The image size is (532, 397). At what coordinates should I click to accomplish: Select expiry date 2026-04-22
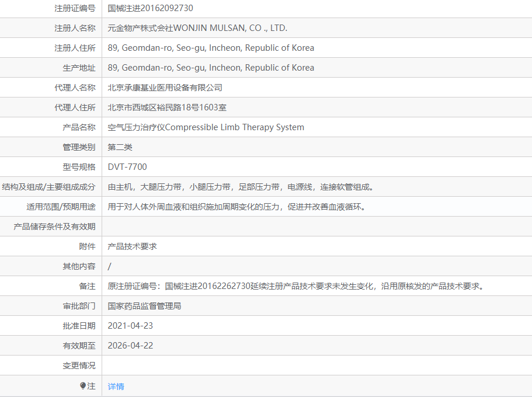pyautogui.click(x=130, y=346)
